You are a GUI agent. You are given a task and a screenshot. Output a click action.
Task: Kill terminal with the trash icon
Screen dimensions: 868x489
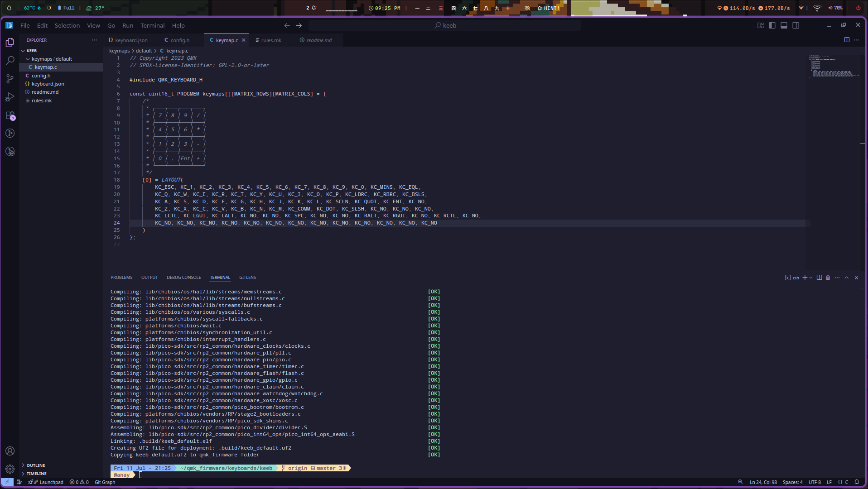828,278
